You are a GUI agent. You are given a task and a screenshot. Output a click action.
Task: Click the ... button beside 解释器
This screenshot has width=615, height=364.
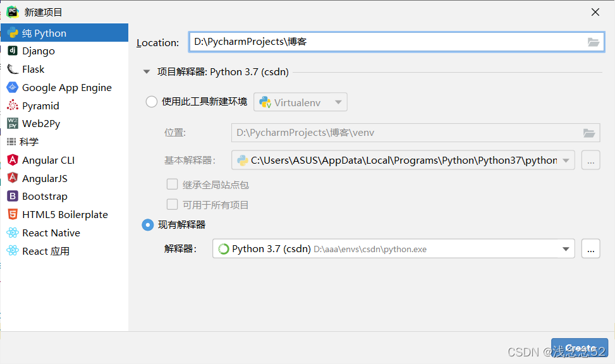[x=590, y=249]
